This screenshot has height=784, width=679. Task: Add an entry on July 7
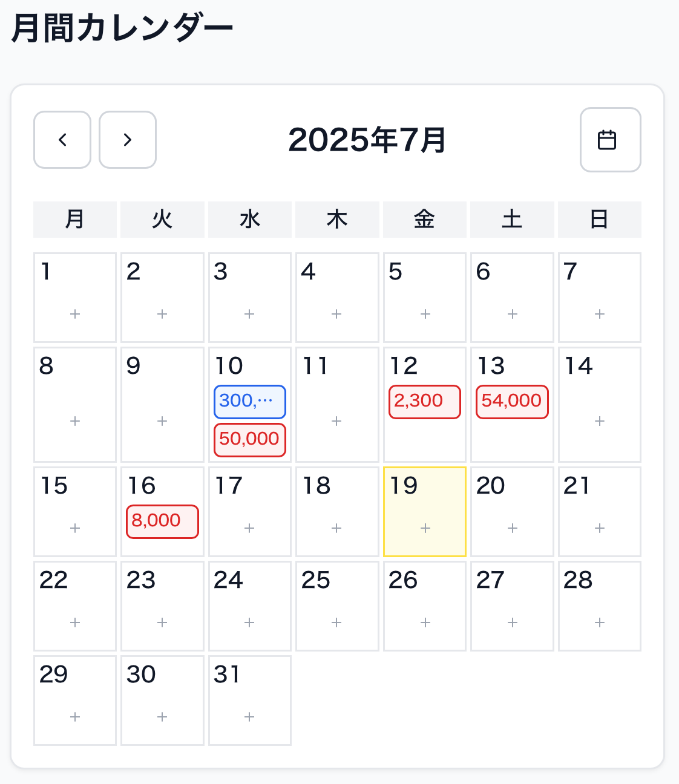click(600, 314)
